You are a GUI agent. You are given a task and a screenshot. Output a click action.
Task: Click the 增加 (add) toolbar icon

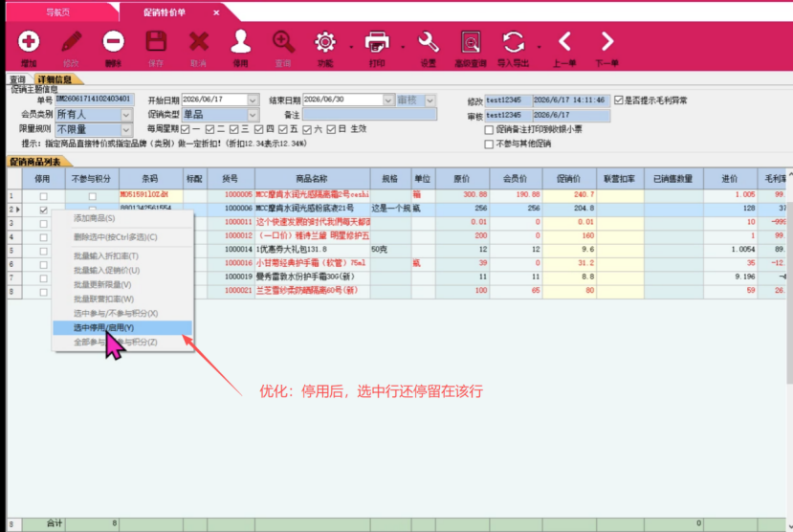point(29,41)
